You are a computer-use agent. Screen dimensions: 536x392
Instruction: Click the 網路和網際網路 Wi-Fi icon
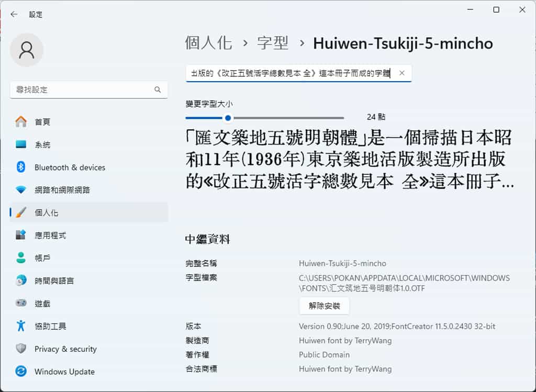[x=21, y=189]
